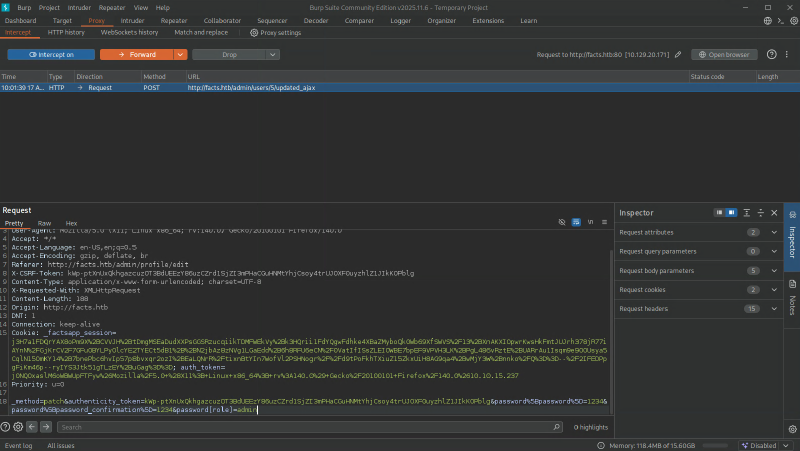The image size is (800, 451).
Task: Open the Project menu
Action: pyautogui.click(x=49, y=8)
